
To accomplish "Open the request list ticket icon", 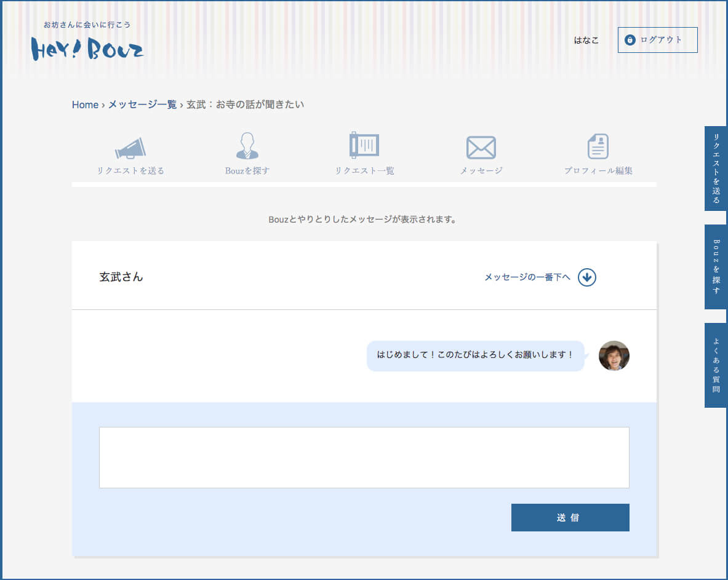I will pos(364,146).
